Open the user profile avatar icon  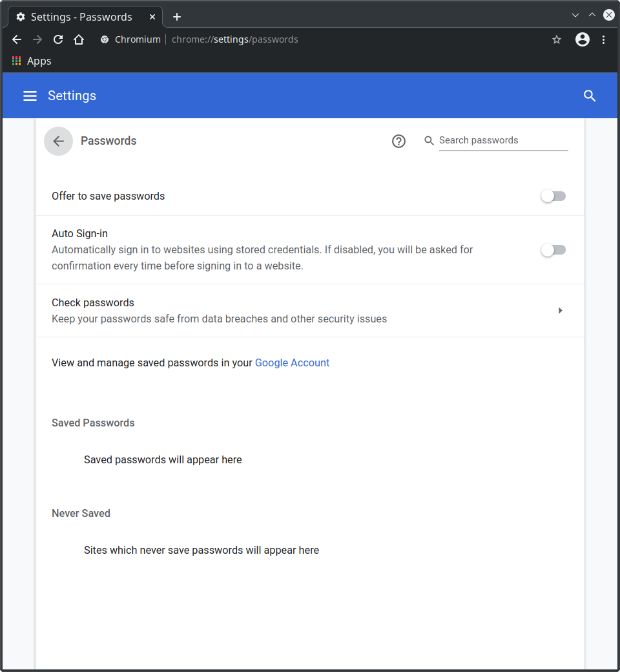click(x=582, y=39)
